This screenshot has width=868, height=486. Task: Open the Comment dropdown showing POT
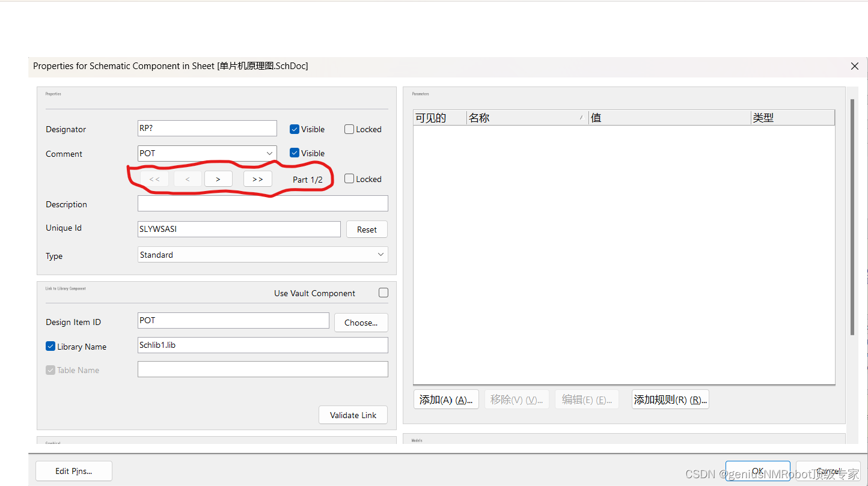pyautogui.click(x=269, y=153)
